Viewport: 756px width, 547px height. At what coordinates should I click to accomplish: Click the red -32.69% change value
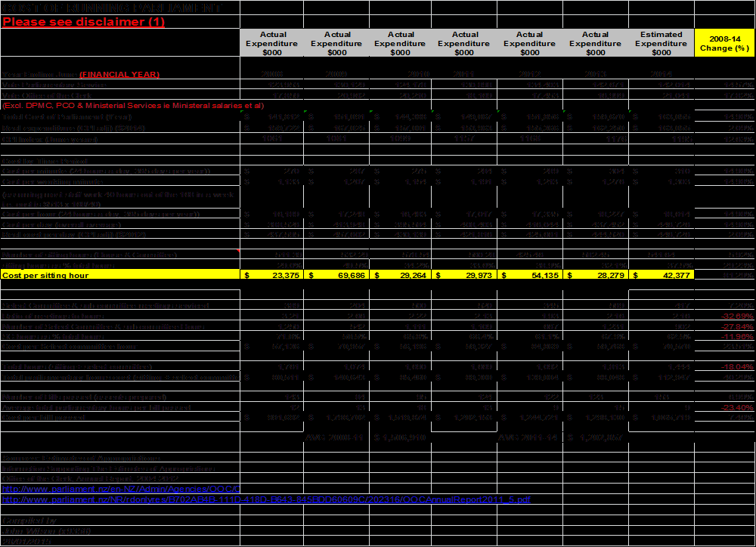[x=736, y=316]
